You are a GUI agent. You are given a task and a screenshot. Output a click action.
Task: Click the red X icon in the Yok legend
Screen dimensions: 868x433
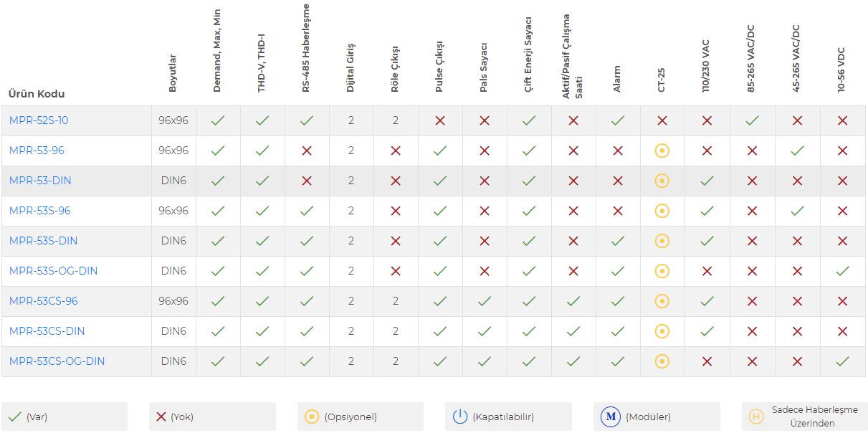point(161,417)
